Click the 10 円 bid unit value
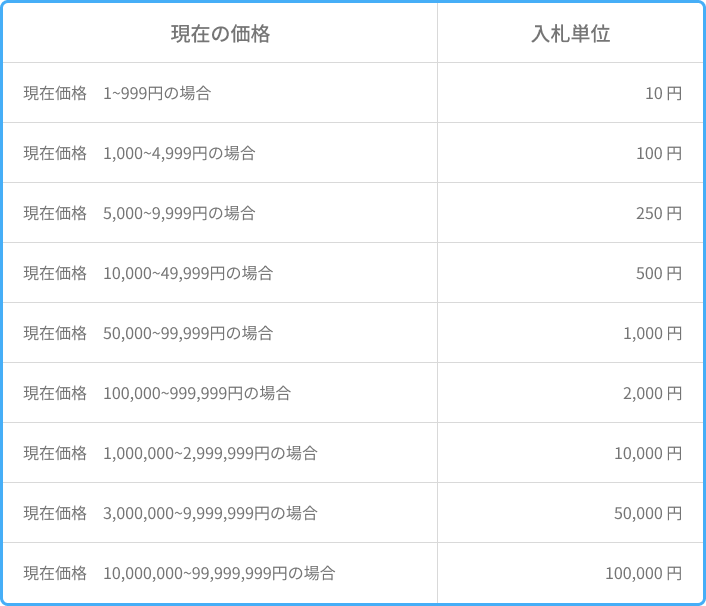Image resolution: width=706 pixels, height=606 pixels. (x=663, y=93)
